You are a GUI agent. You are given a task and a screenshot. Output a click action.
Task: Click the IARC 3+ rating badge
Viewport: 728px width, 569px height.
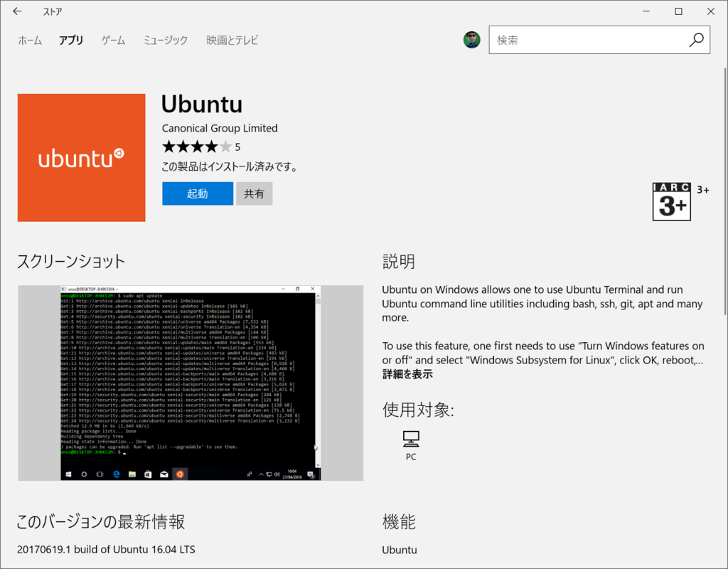[x=671, y=201]
